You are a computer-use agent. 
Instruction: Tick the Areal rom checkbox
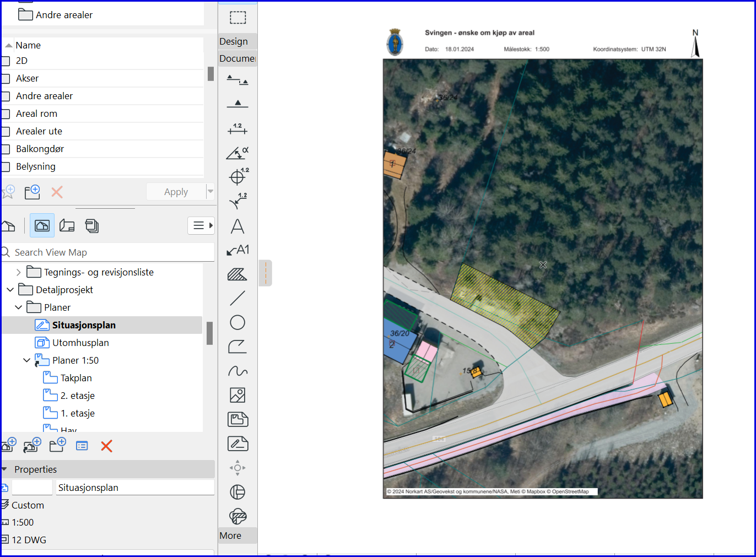6,113
